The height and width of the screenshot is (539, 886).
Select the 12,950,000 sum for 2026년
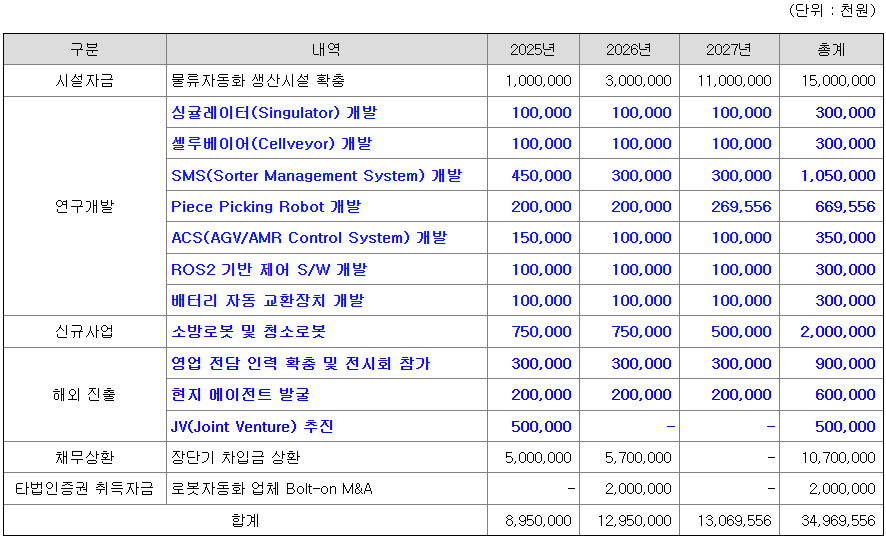[x=635, y=520]
